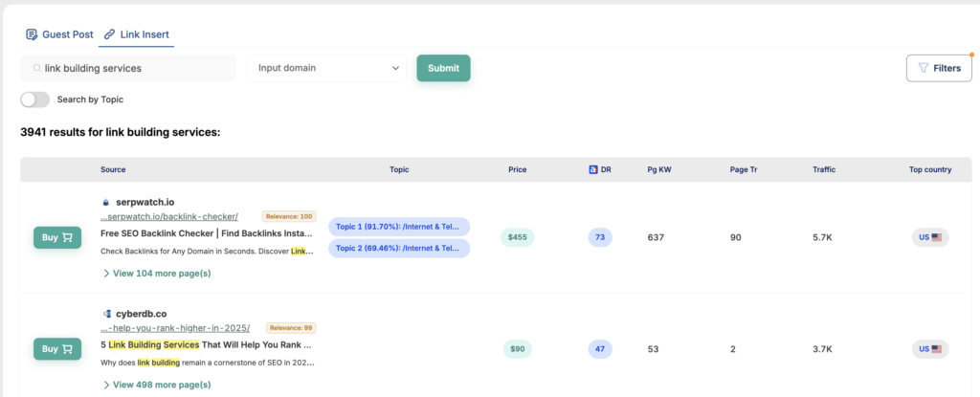
Task: Focus the link building services search field
Action: tap(128, 68)
